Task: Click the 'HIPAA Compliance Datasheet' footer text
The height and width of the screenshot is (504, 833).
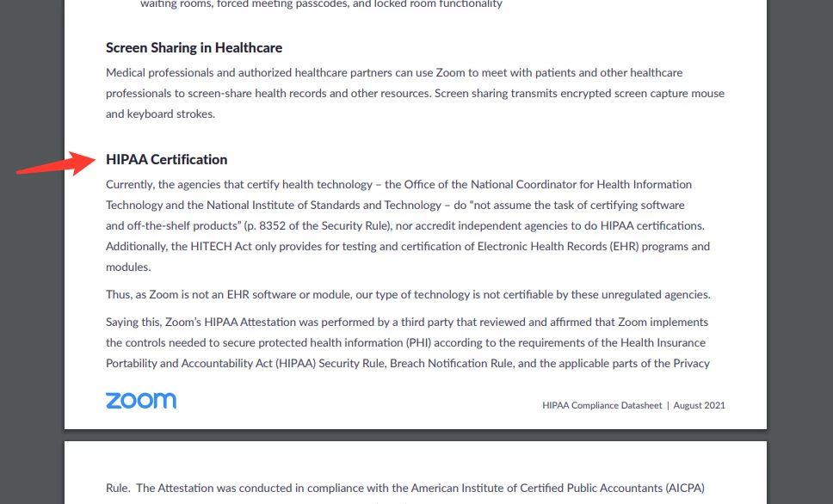Action: point(602,405)
